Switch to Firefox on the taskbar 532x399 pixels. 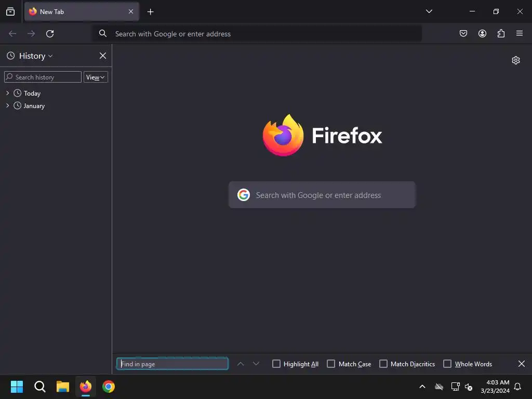[x=86, y=387]
